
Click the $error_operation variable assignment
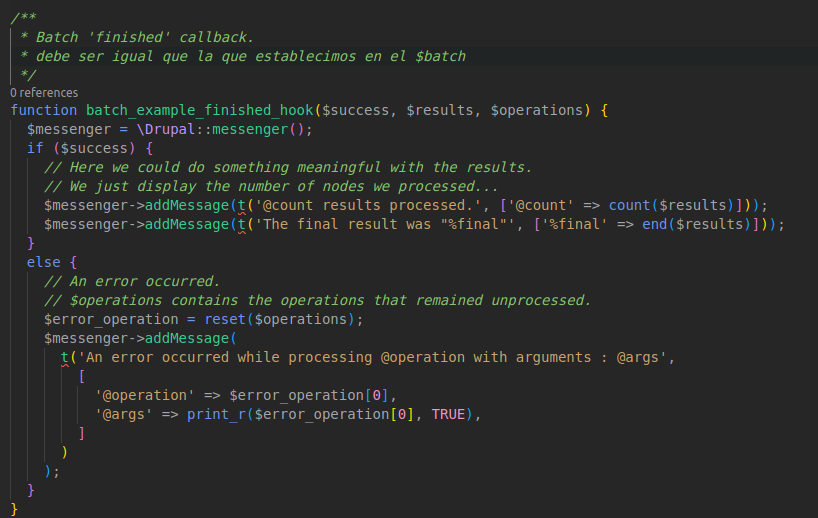[x=111, y=319]
